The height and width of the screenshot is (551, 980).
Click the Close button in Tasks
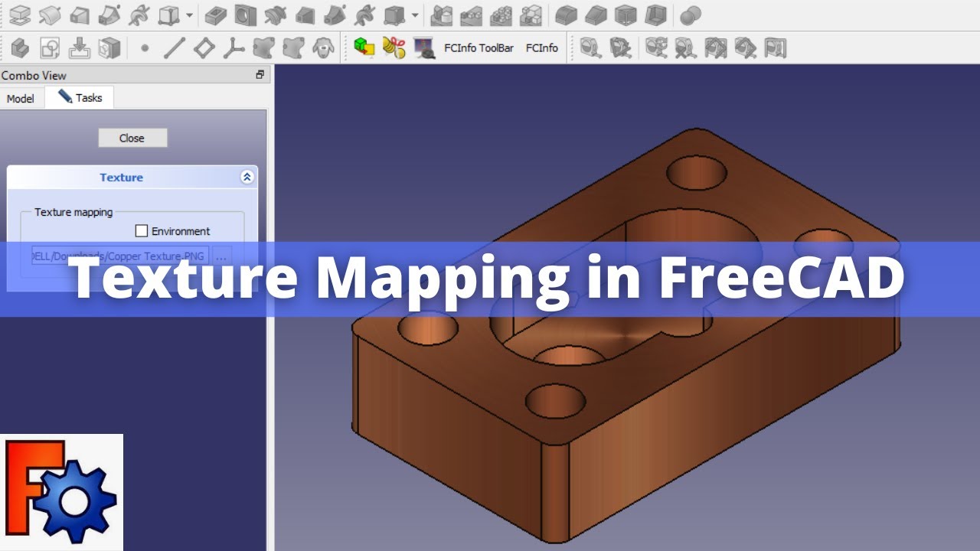coord(132,138)
